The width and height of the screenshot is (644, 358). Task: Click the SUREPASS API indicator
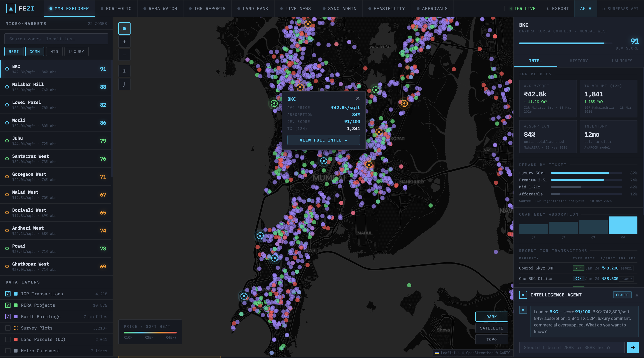coord(620,9)
